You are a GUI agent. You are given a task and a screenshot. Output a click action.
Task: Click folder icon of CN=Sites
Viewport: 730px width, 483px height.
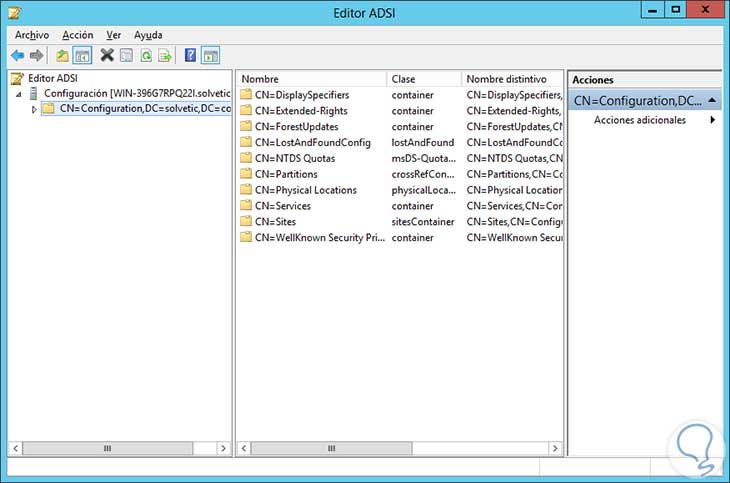click(x=246, y=221)
